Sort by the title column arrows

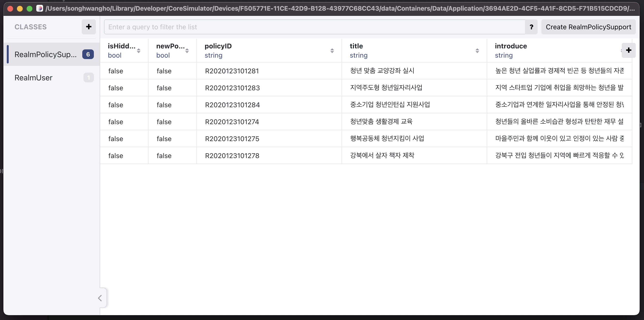click(477, 51)
